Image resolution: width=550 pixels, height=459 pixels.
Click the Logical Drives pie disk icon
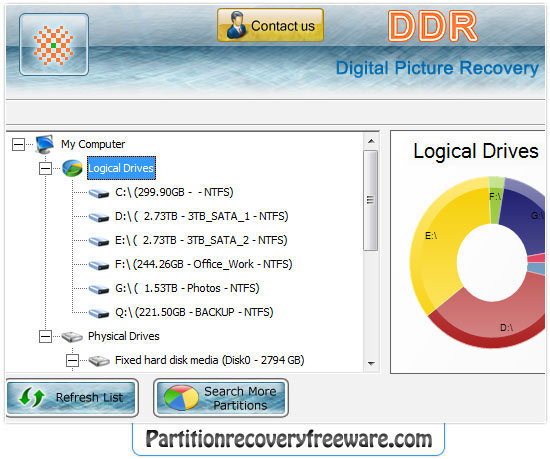tap(72, 168)
